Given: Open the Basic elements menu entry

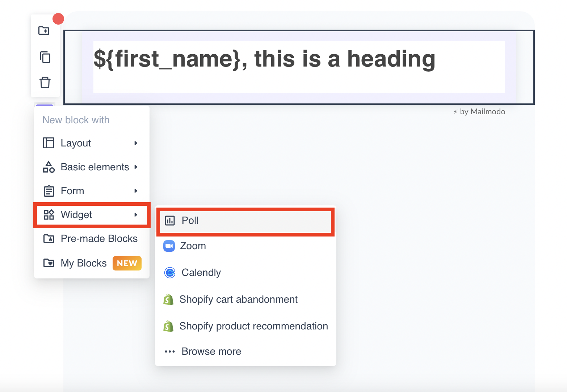Looking at the screenshot, I should point(92,167).
